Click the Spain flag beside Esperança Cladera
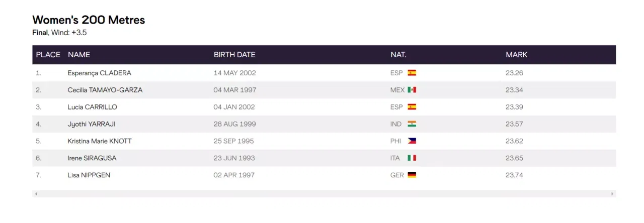 point(412,73)
